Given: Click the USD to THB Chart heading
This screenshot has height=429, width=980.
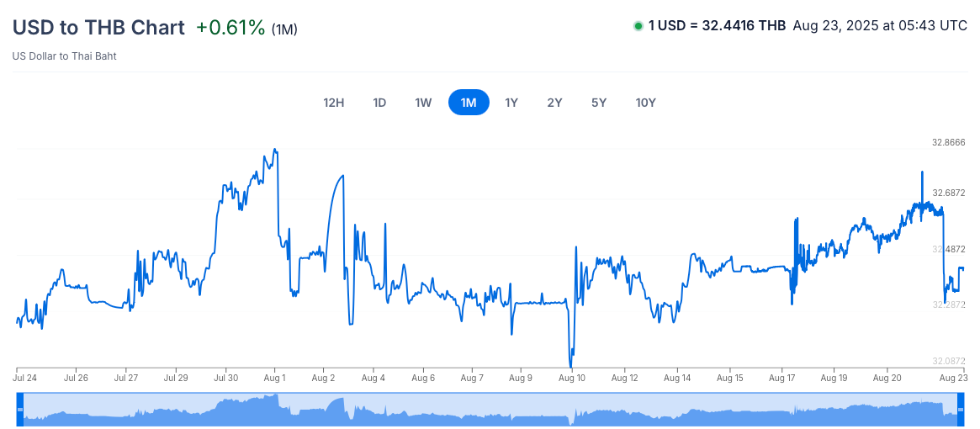Looking at the screenshot, I should [x=98, y=27].
